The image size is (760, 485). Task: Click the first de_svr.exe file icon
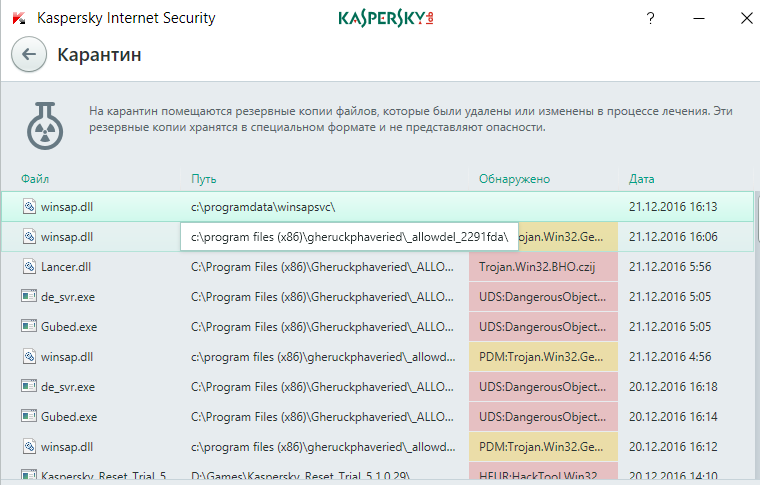[x=29, y=297]
